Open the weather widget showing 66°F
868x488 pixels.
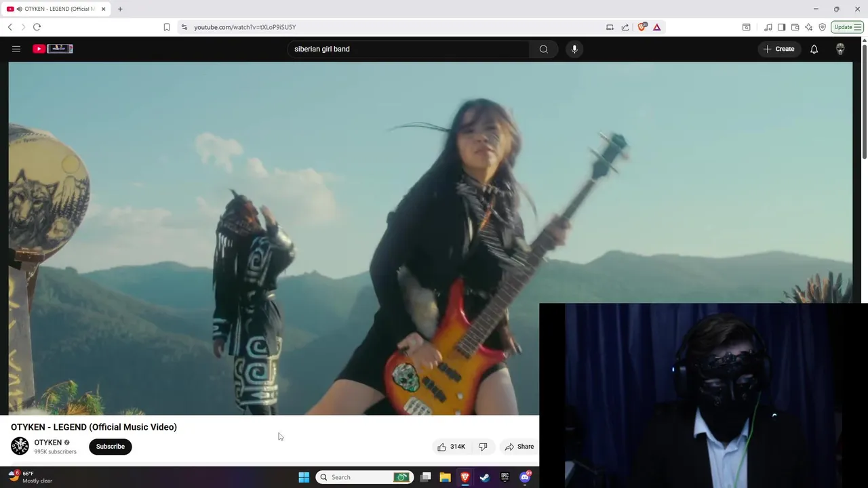31,477
